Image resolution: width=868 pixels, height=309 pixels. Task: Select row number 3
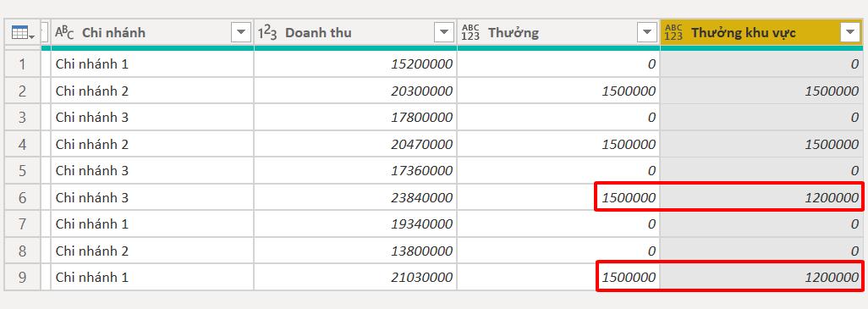[x=23, y=118]
